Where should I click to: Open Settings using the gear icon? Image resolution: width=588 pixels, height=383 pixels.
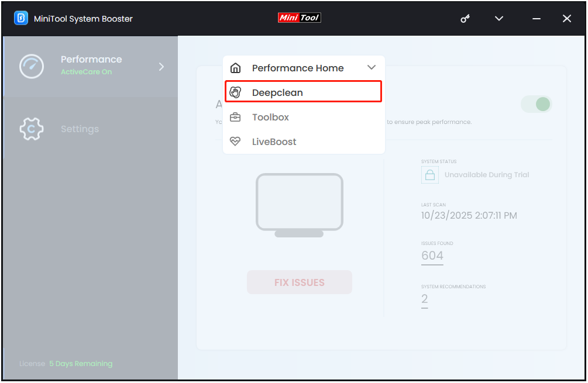(31, 129)
